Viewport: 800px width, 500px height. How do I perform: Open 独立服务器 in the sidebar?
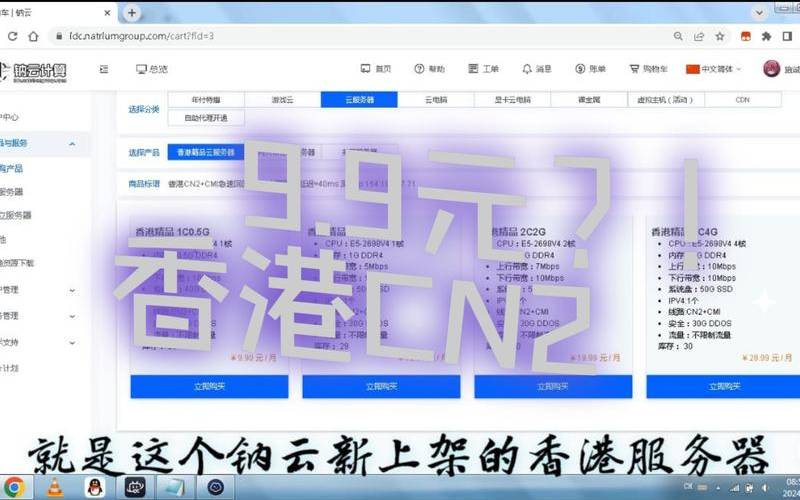(x=16, y=215)
